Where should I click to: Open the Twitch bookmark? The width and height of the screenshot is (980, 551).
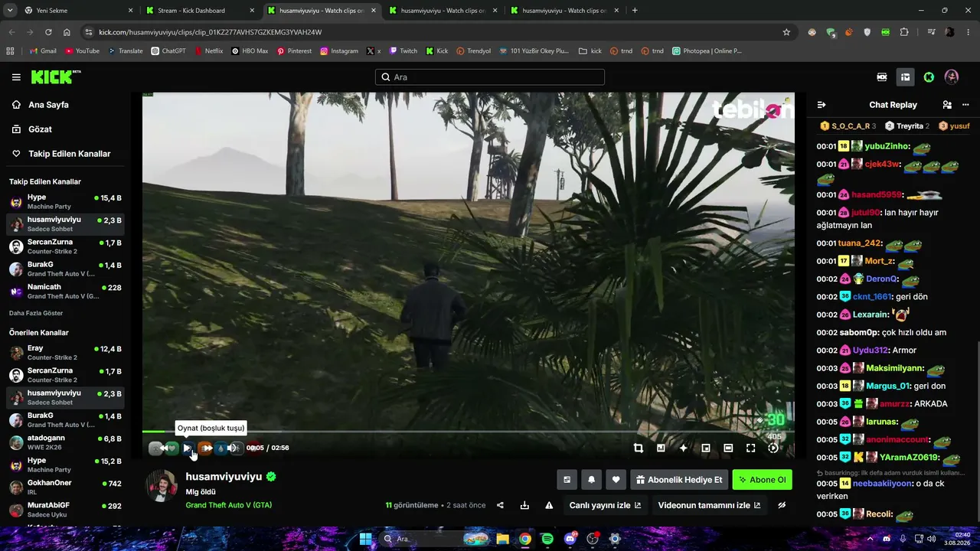tap(403, 51)
